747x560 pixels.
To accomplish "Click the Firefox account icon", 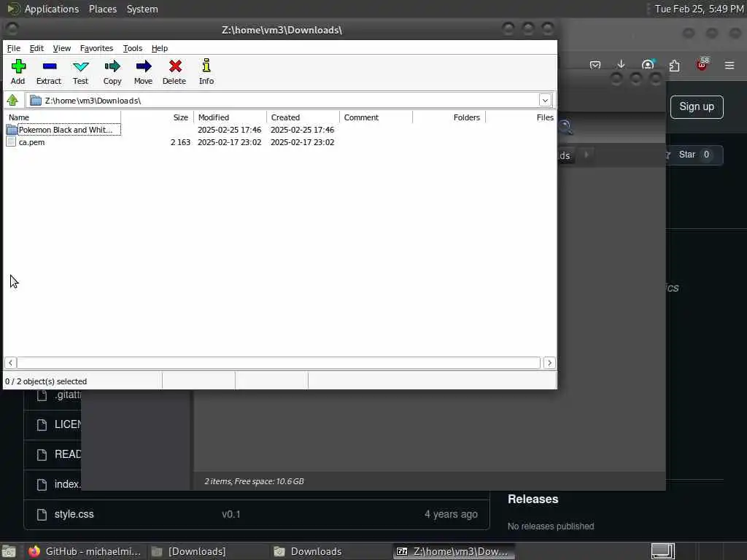I will tap(648, 65).
